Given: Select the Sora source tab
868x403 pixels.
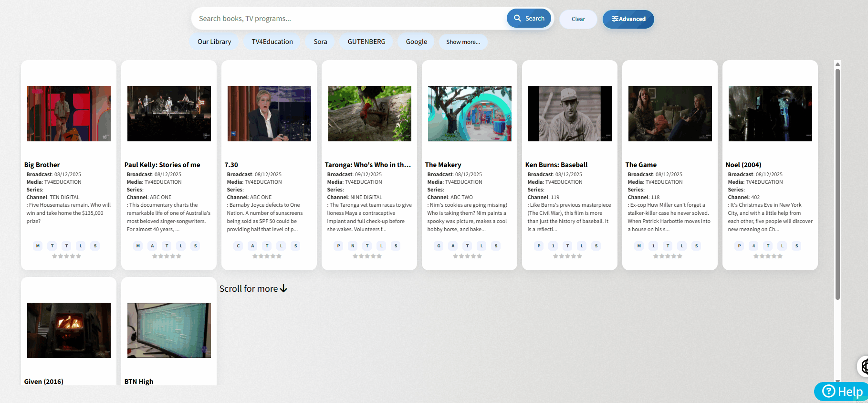Looking at the screenshot, I should coord(320,42).
